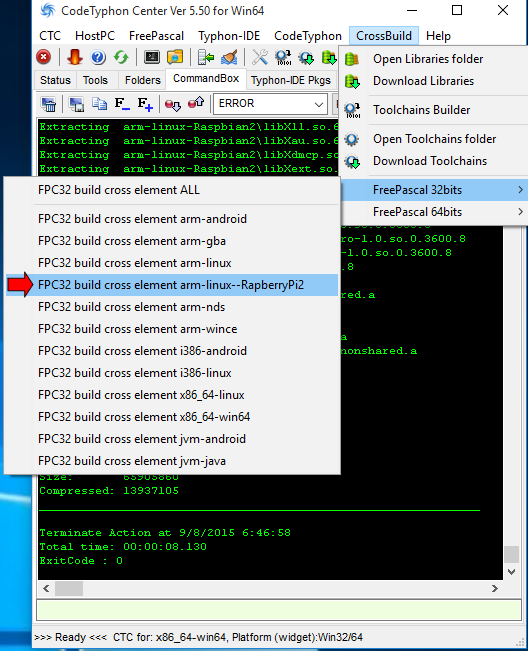Select FPC32 build cross element arm-gba
528x651 pixels.
[172, 241]
